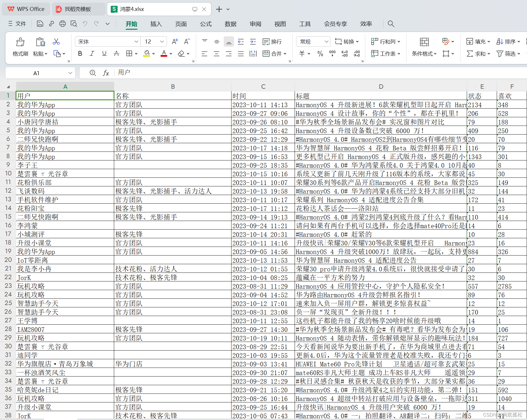Select the format painter tool
527x420 pixels.
click(x=20, y=47)
